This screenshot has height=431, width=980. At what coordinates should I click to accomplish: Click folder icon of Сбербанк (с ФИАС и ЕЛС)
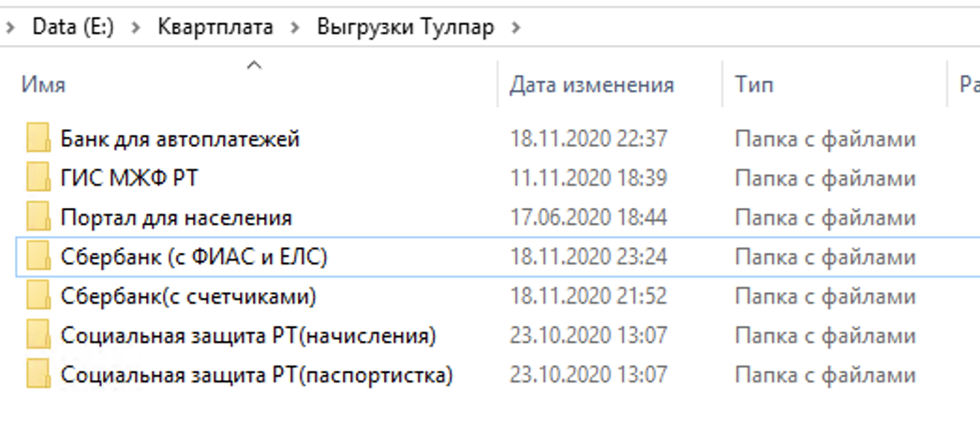(38, 257)
